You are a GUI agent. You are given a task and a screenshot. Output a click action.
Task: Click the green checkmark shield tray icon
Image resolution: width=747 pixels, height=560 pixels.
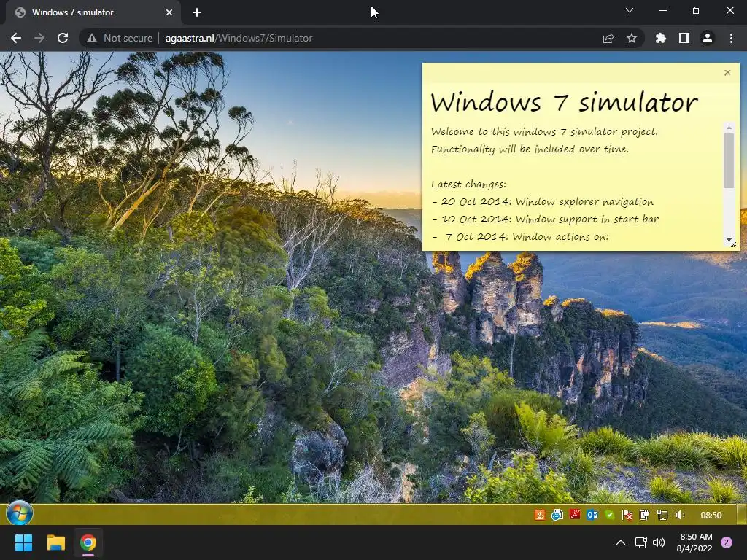point(610,515)
